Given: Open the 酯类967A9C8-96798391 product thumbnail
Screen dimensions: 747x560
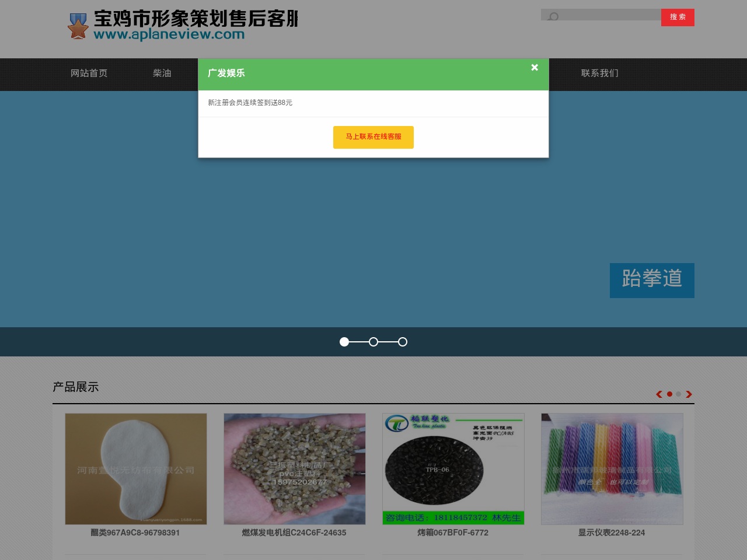Looking at the screenshot, I should pos(136,469).
